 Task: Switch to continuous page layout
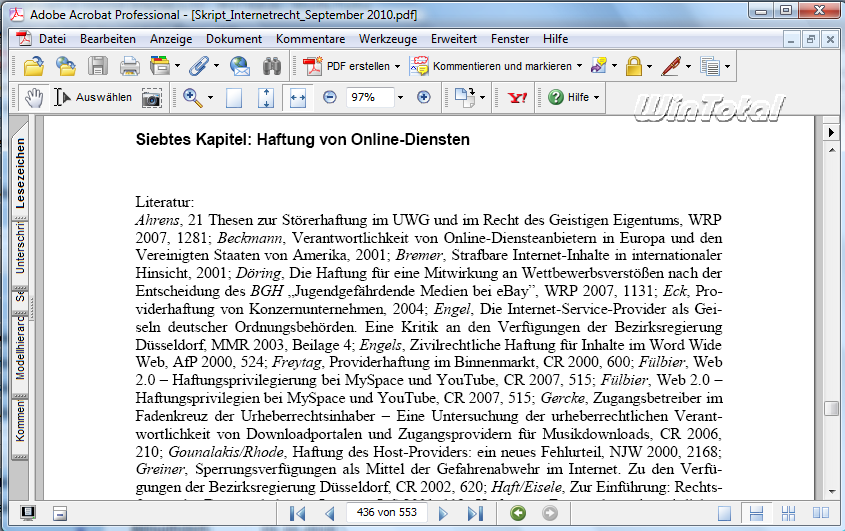[756, 514]
